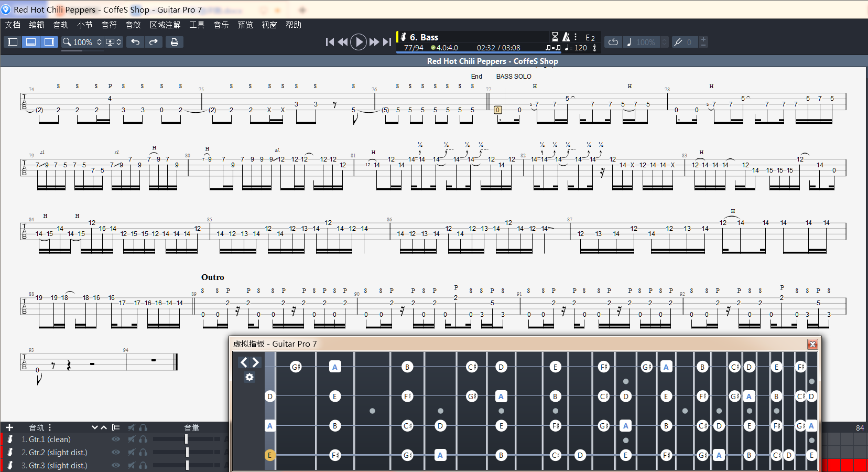868x472 pixels.
Task: Open the 音轨 track options menu
Action: (50, 427)
